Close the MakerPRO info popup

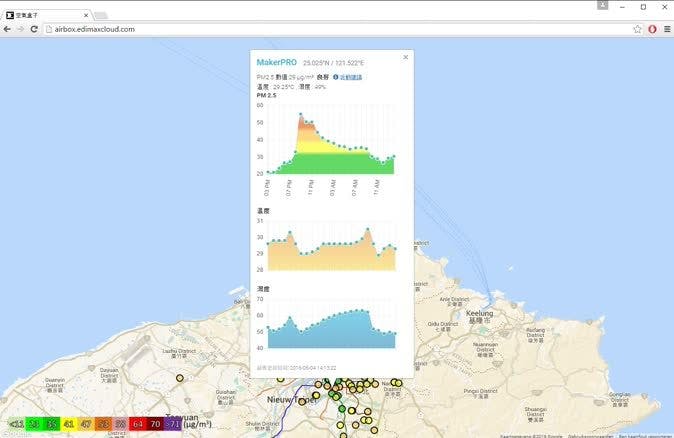[x=405, y=57]
